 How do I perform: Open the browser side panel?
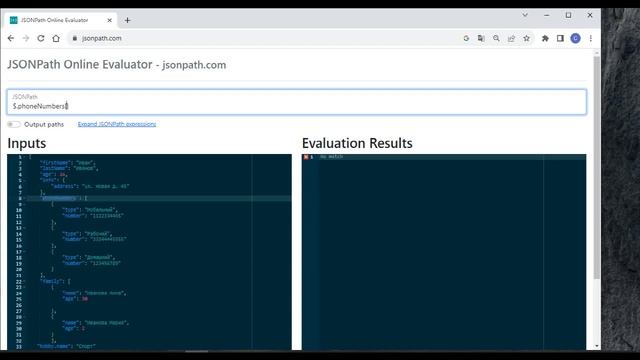pyautogui.click(x=560, y=38)
